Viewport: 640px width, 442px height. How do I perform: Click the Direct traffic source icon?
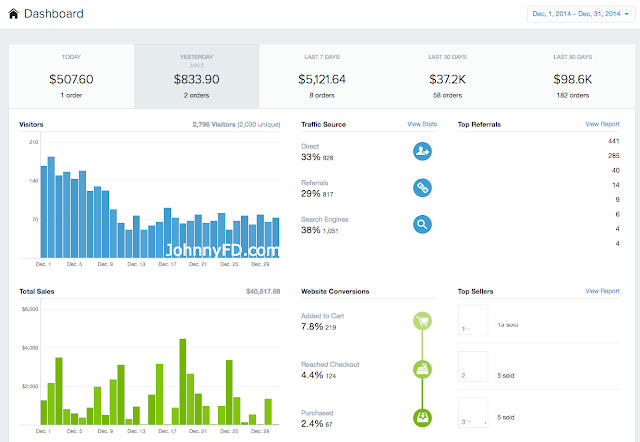point(422,151)
